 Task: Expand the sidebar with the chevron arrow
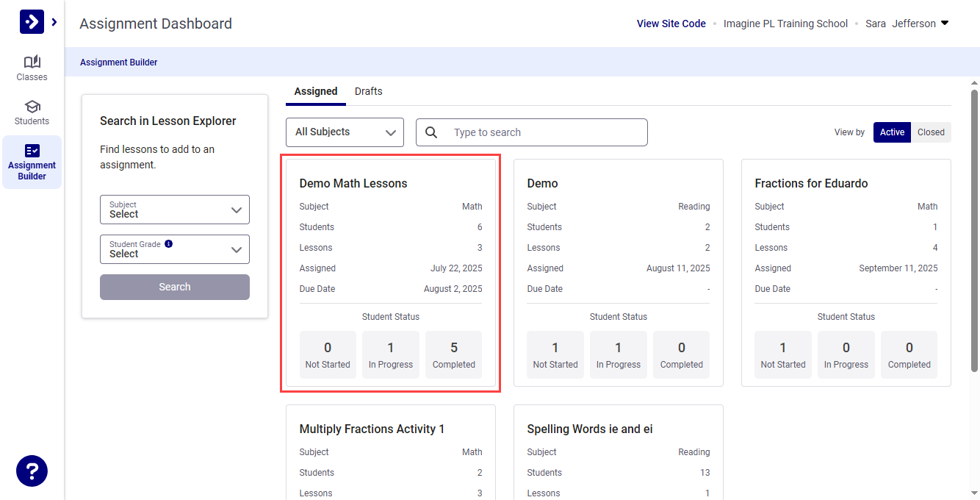click(x=54, y=22)
